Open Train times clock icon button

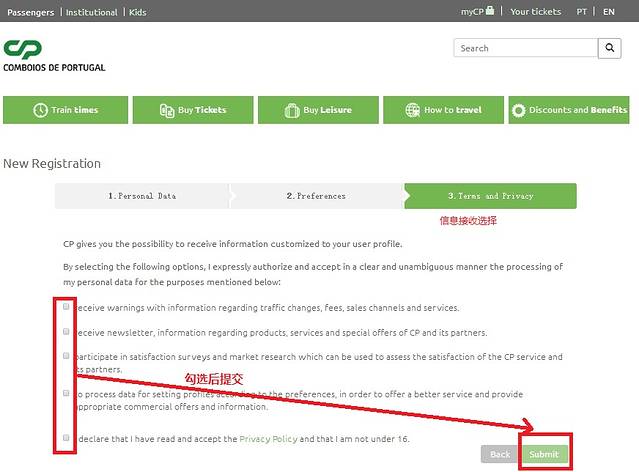[40, 110]
